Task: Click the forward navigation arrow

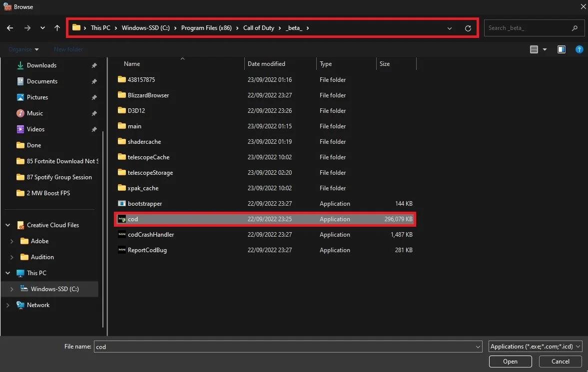Action: [27, 28]
